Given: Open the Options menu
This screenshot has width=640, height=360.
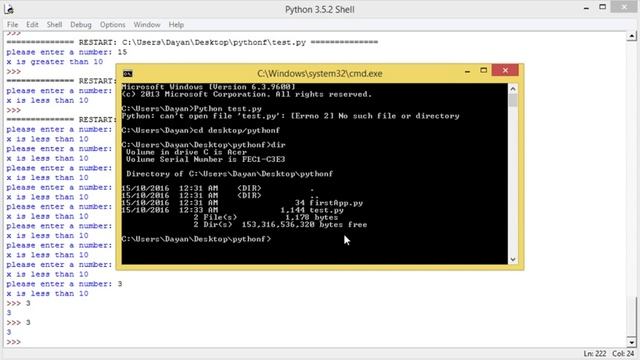Looking at the screenshot, I should [x=113, y=25].
